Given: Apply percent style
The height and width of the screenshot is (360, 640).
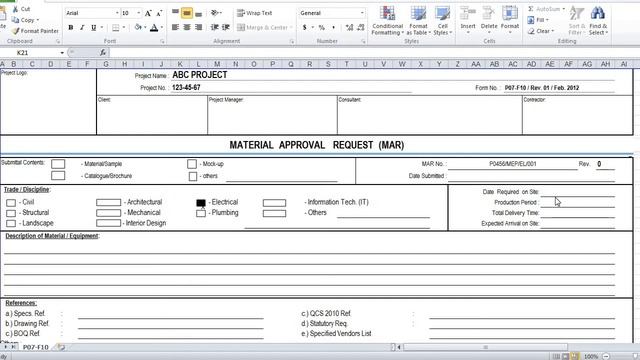Looking at the screenshot, I should click(322, 27).
